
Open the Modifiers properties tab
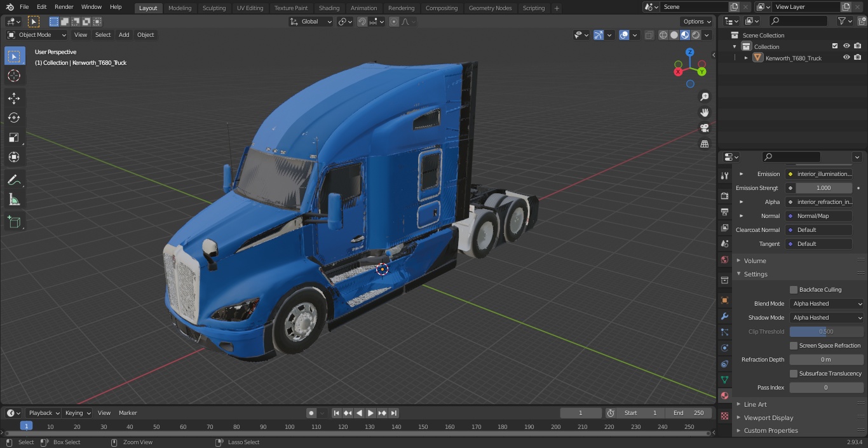click(724, 316)
